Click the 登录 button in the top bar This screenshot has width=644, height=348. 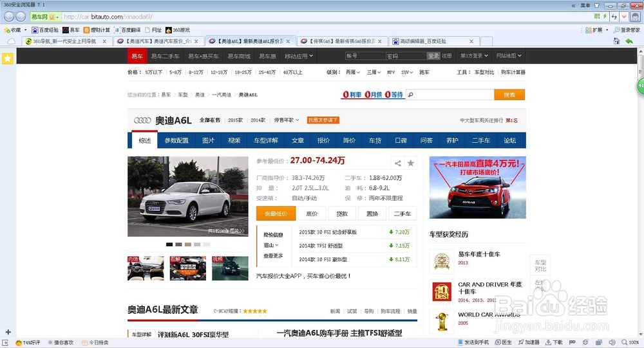point(433,56)
